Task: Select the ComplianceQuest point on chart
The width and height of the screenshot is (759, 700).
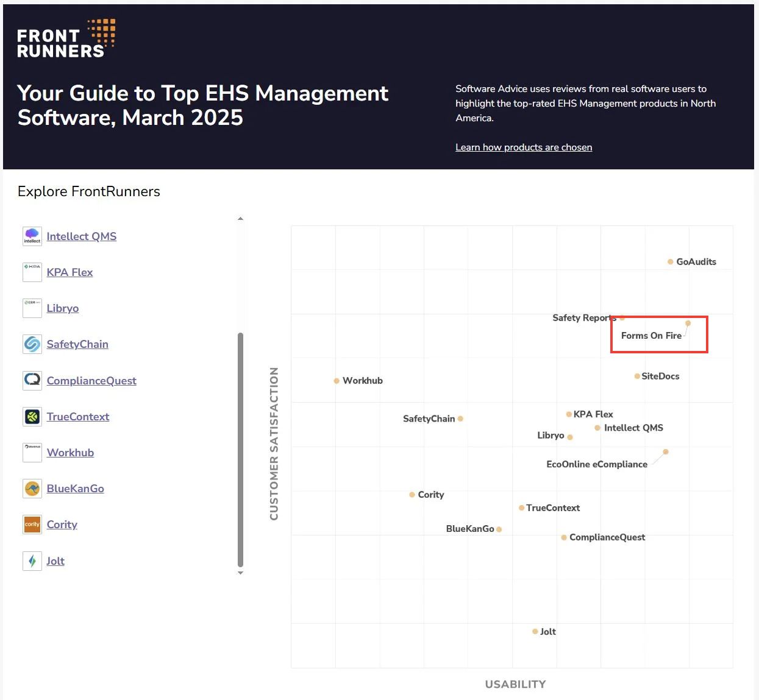Action: [x=564, y=537]
